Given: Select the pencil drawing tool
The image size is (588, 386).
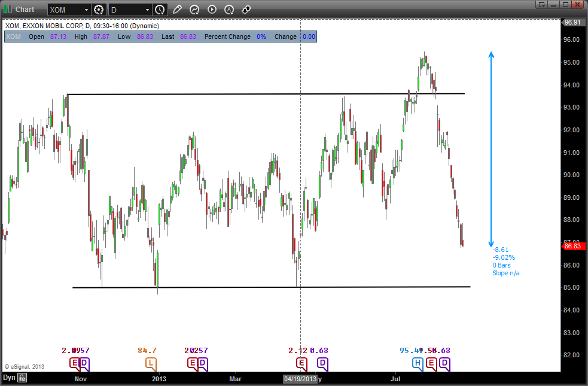Looking at the screenshot, I should 178,10.
